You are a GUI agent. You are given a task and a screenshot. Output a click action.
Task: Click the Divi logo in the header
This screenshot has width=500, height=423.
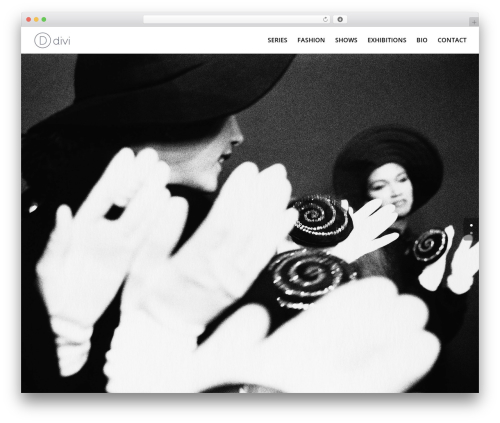coord(52,40)
